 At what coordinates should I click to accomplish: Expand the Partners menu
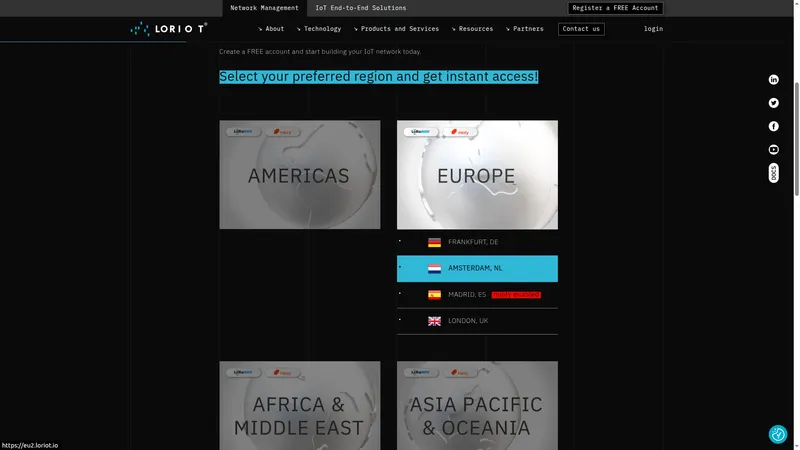[524, 29]
